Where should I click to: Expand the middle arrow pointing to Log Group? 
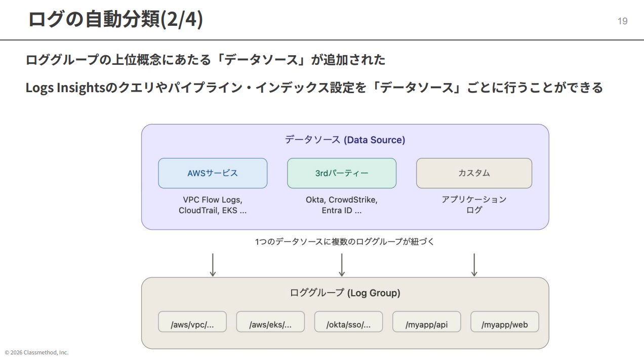click(342, 264)
